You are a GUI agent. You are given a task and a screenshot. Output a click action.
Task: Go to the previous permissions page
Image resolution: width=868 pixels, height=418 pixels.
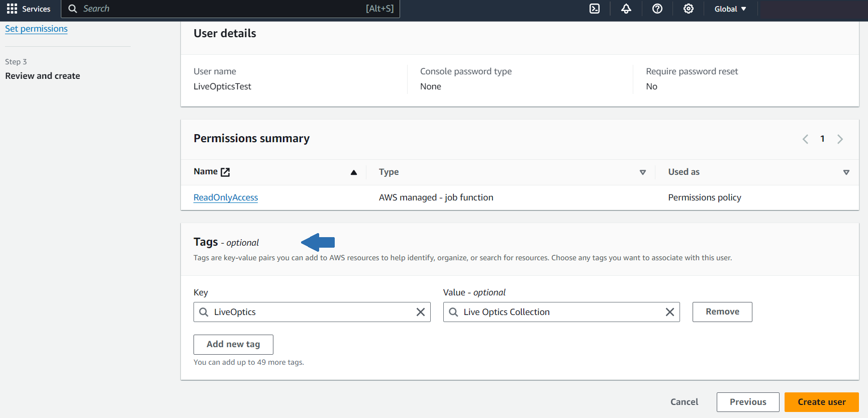click(805, 139)
